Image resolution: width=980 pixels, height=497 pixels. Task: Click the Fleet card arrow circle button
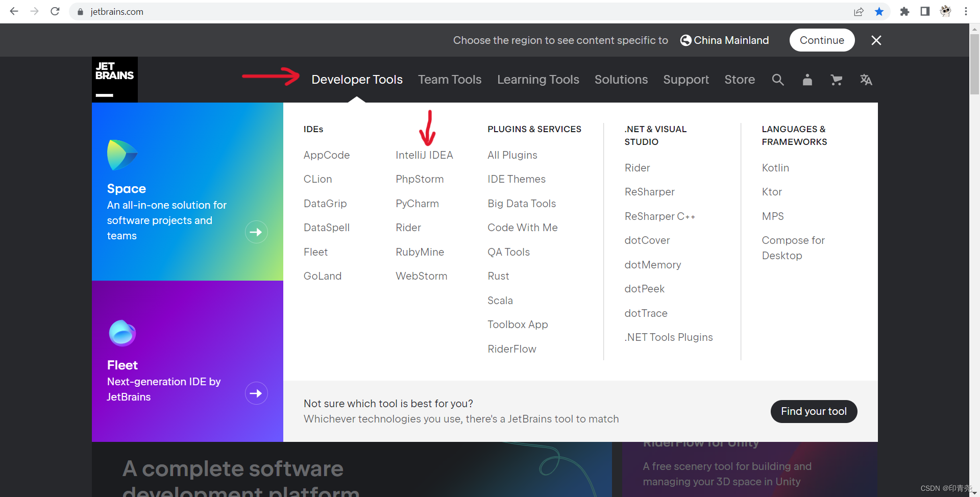(x=256, y=393)
